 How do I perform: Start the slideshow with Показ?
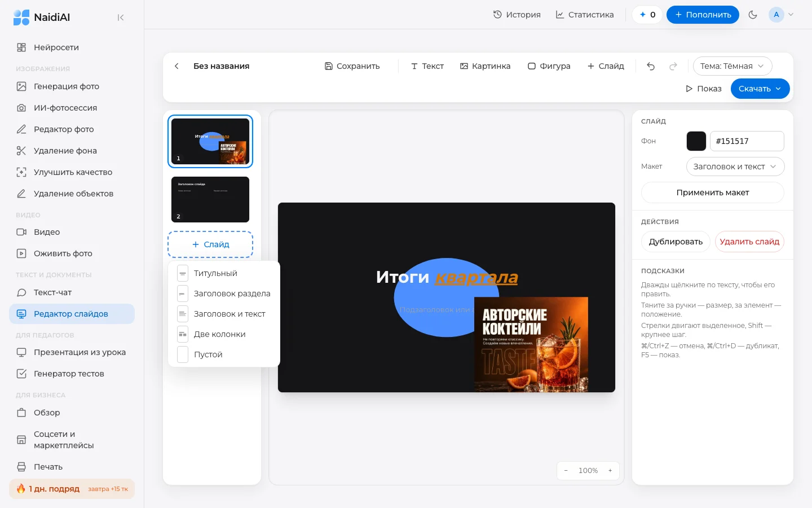coord(704,89)
